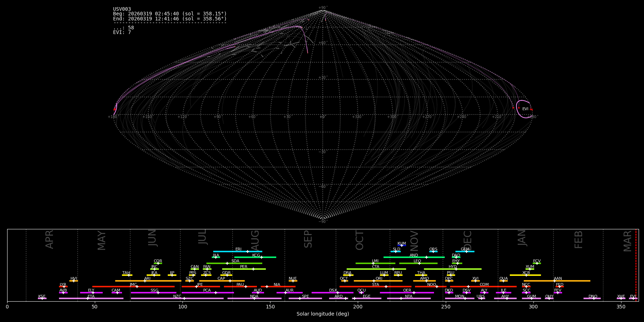Click the OER shower label
This screenshot has width=644, height=322.
coord(407,291)
